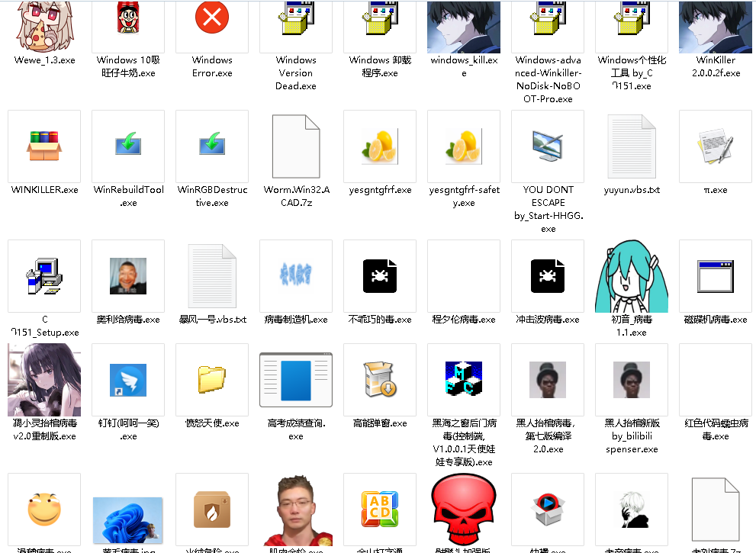Open the WinKiller 2.0.0.2f.exe file
This screenshot has width=756, height=553.
pyautogui.click(x=715, y=27)
